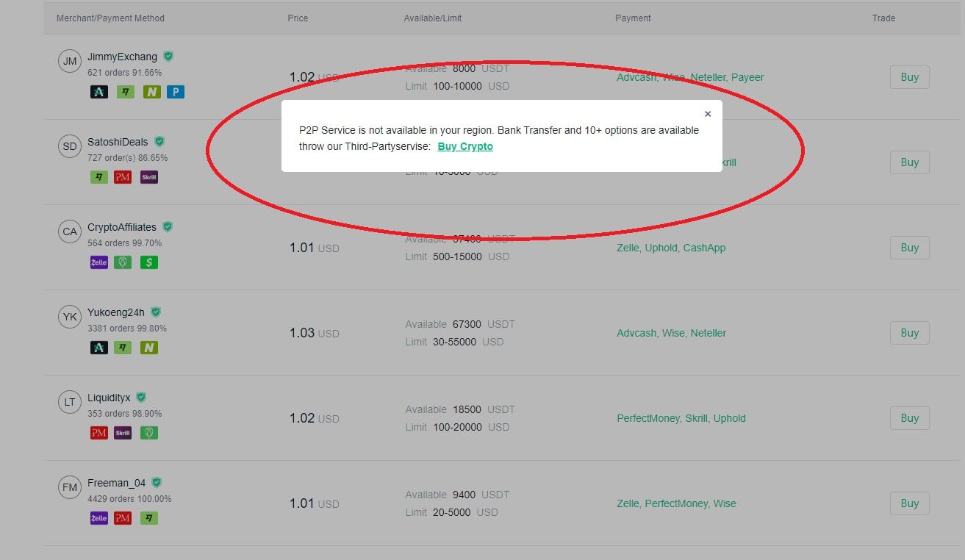This screenshot has width=965, height=560.
Task: Close the P2P region notice popup
Action: click(x=708, y=114)
